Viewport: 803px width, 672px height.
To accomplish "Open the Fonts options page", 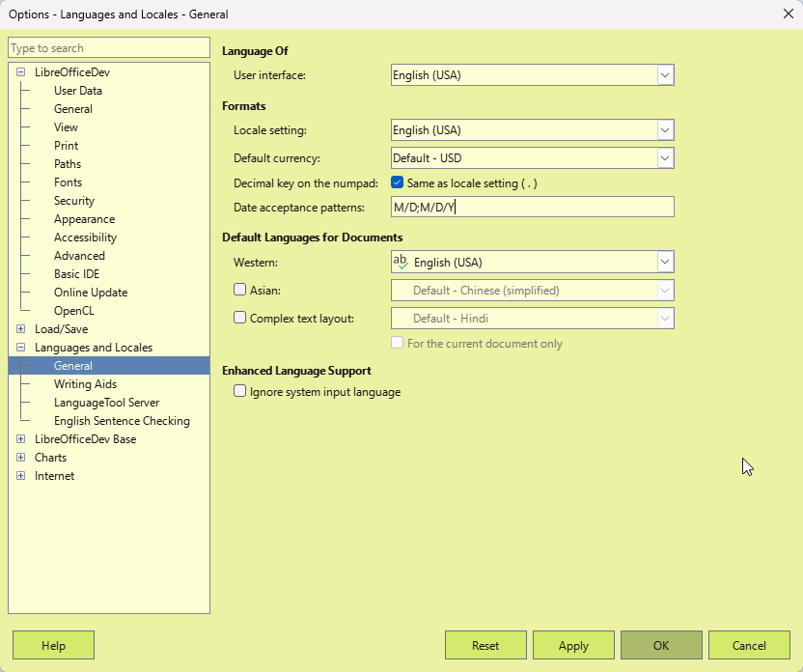I will [x=69, y=182].
